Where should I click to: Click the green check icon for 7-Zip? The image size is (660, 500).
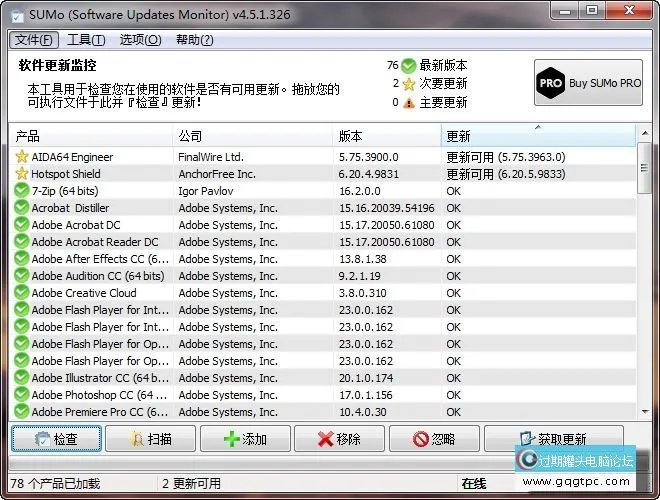point(22,191)
